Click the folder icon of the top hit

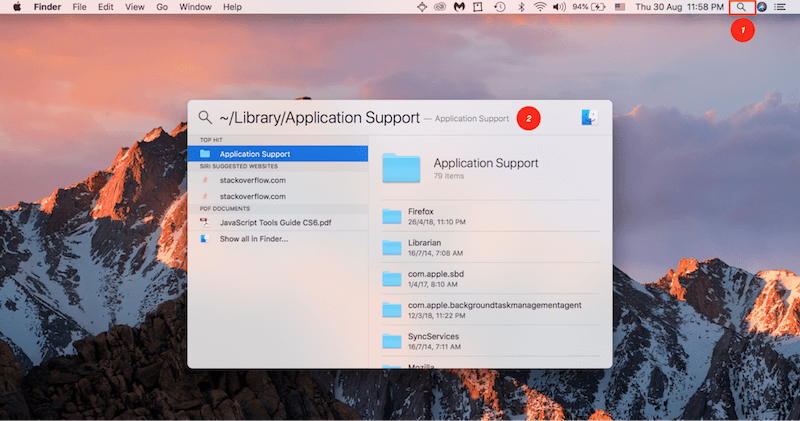tap(205, 154)
